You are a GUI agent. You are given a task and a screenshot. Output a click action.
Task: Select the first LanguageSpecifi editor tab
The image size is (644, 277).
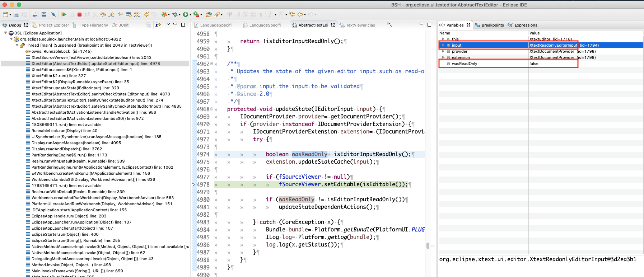tap(213, 25)
